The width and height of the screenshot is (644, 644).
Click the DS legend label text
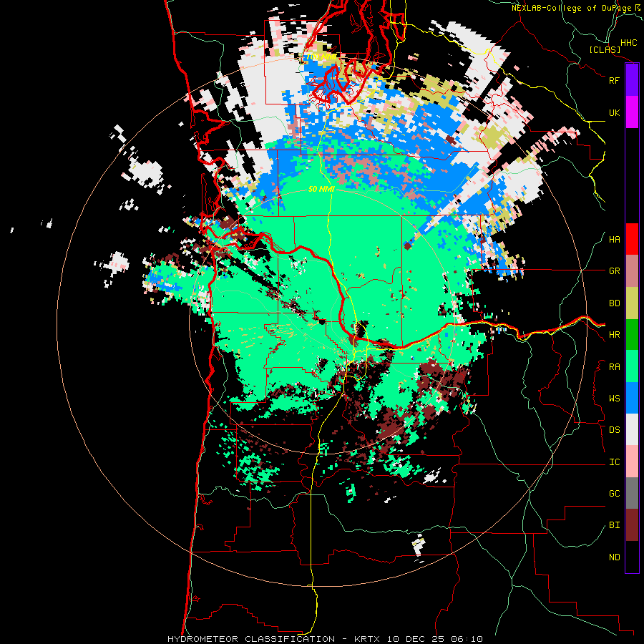point(615,430)
